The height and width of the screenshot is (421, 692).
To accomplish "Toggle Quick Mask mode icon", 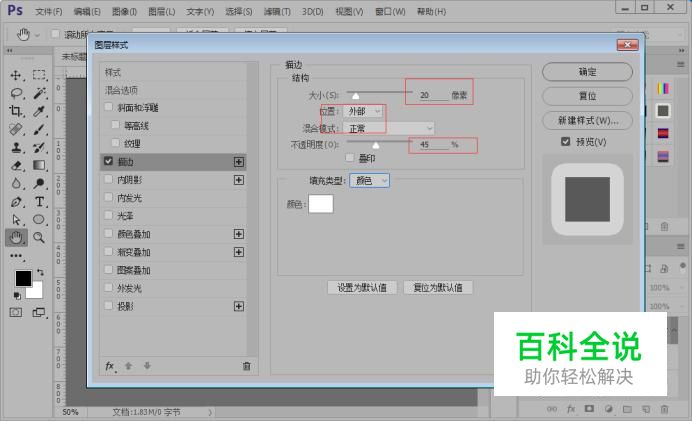I will (x=16, y=312).
